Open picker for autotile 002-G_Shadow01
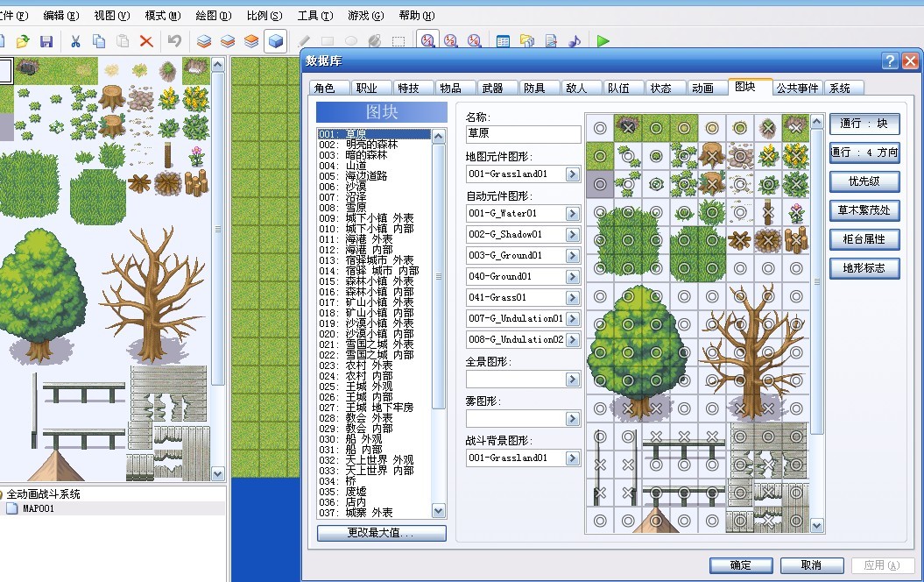 [x=572, y=235]
